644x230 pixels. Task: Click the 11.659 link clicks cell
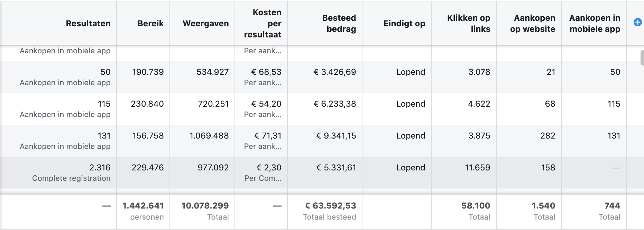click(477, 168)
